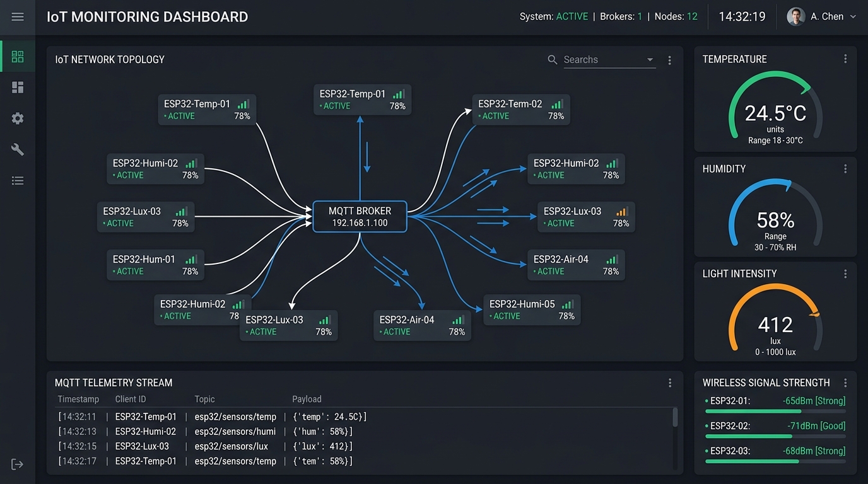This screenshot has width=868, height=484.
Task: Click the "{'lux': 412}]" payload cell
Action: pyautogui.click(x=323, y=446)
